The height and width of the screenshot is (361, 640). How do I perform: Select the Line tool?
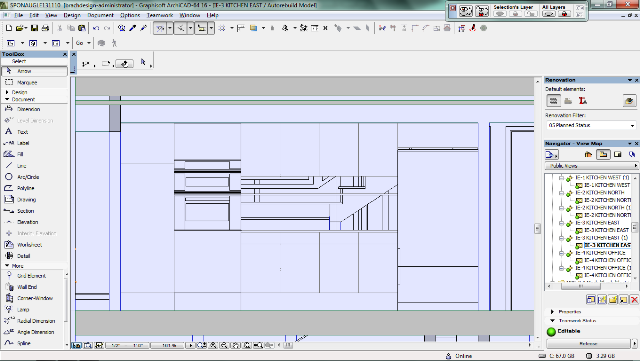[34, 165]
